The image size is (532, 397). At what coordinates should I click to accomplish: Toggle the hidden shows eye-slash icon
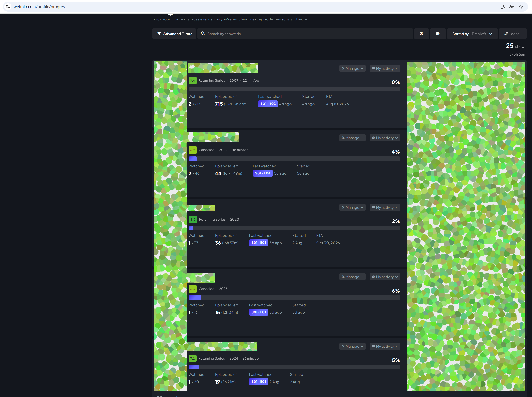tap(437, 34)
